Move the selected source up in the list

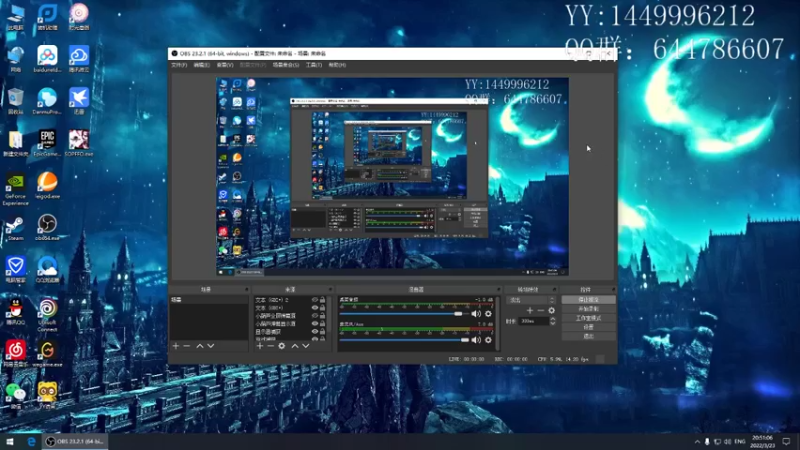295,346
